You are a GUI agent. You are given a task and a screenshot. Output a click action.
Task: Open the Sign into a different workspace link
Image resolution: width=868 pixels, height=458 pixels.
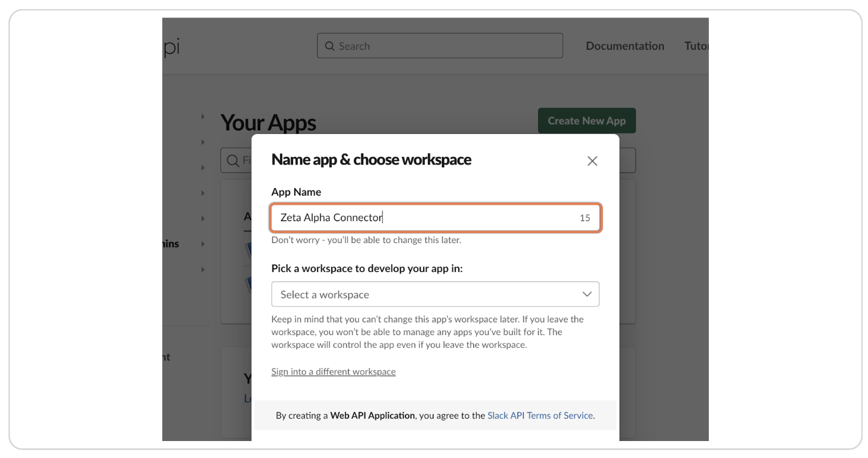pyautogui.click(x=334, y=371)
